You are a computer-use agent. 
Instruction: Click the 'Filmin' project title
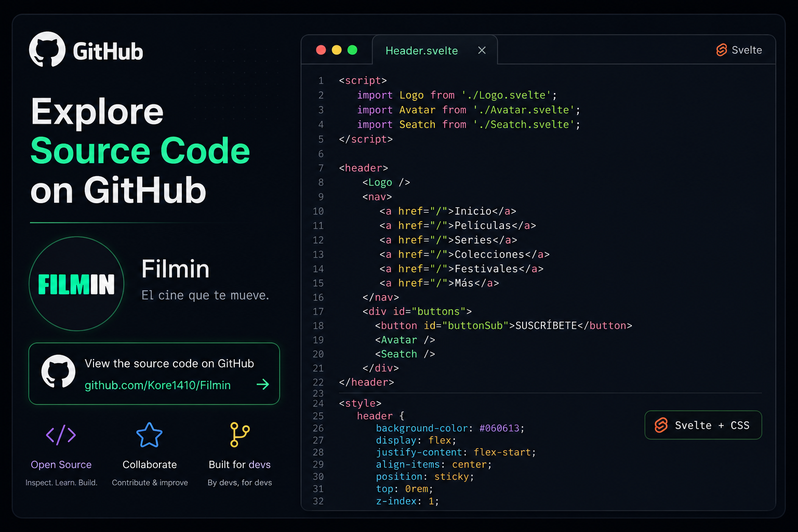tap(176, 269)
